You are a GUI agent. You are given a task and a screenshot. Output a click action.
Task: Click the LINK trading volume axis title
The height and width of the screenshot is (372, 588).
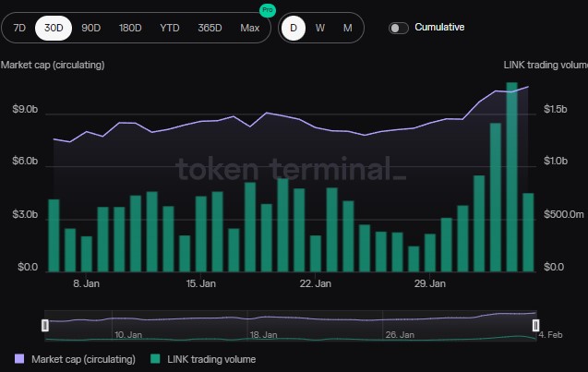(x=546, y=65)
